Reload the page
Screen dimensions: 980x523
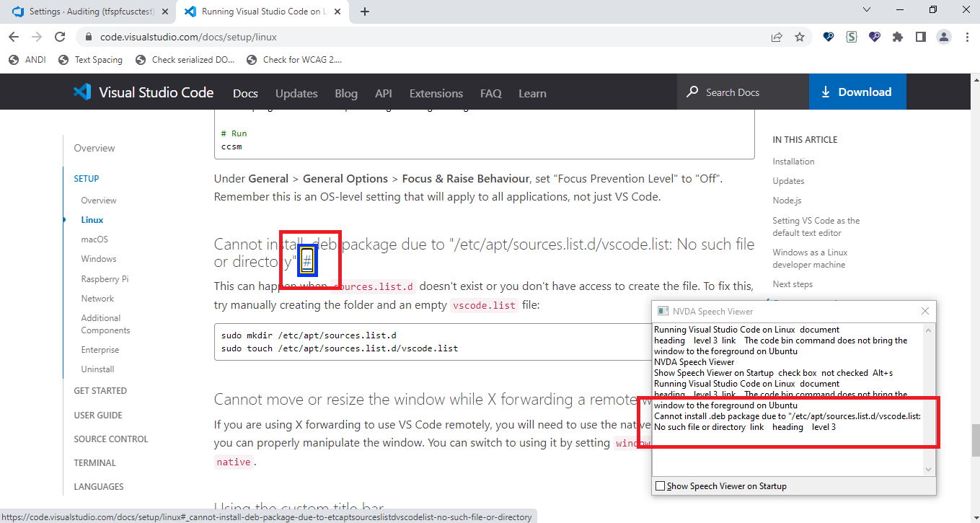[61, 37]
